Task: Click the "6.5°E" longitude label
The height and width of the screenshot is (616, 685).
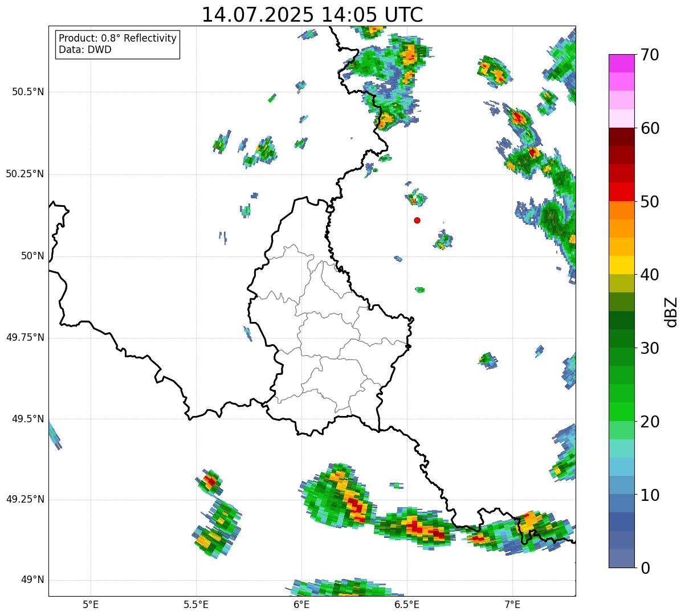Action: pyautogui.click(x=407, y=604)
